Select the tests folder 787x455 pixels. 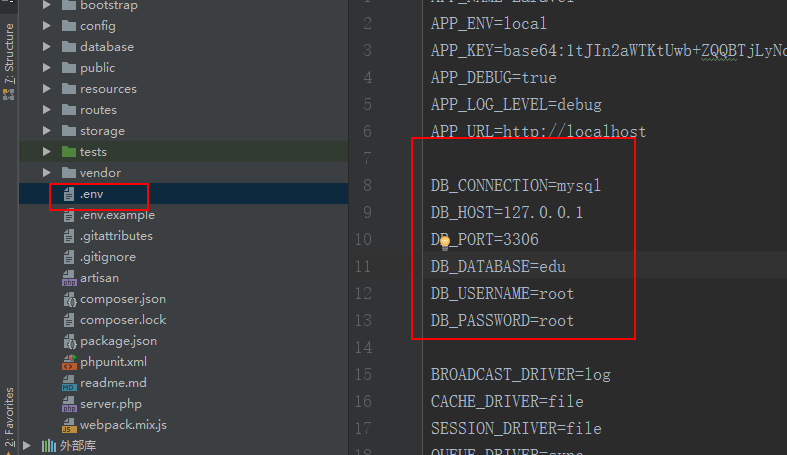[x=93, y=152]
